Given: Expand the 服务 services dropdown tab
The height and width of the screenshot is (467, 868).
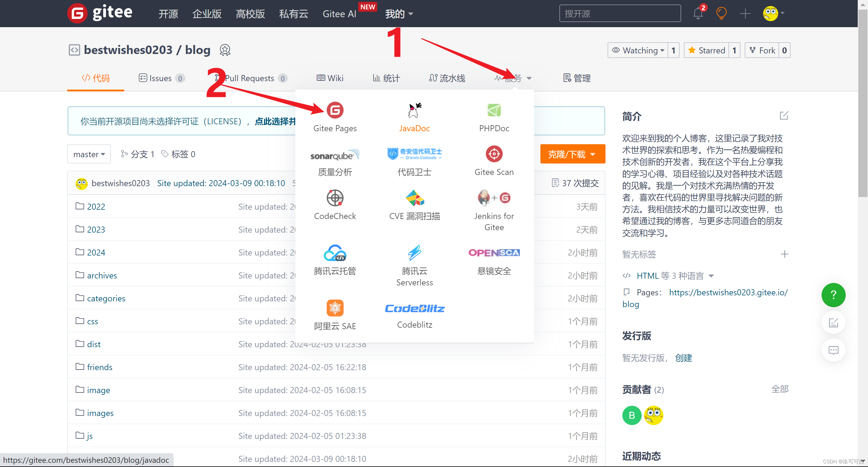Looking at the screenshot, I should pos(513,78).
